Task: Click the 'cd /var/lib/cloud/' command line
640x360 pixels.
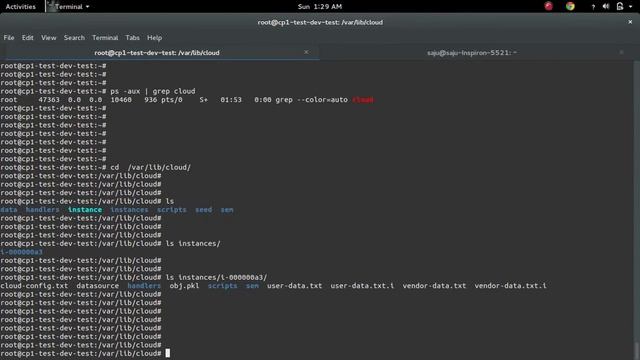Action: [150, 167]
